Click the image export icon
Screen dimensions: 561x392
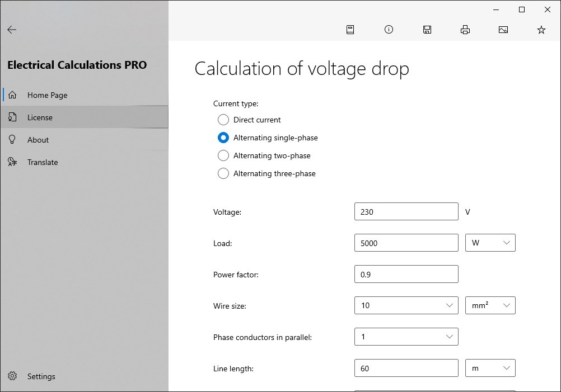tap(503, 30)
